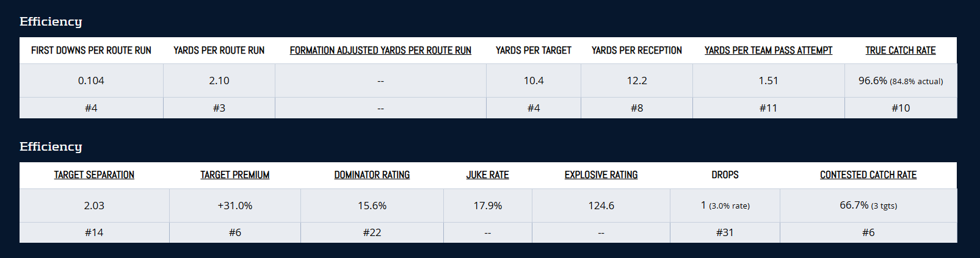Open the Explosive Rating link
The image size is (980, 258).
pyautogui.click(x=601, y=175)
